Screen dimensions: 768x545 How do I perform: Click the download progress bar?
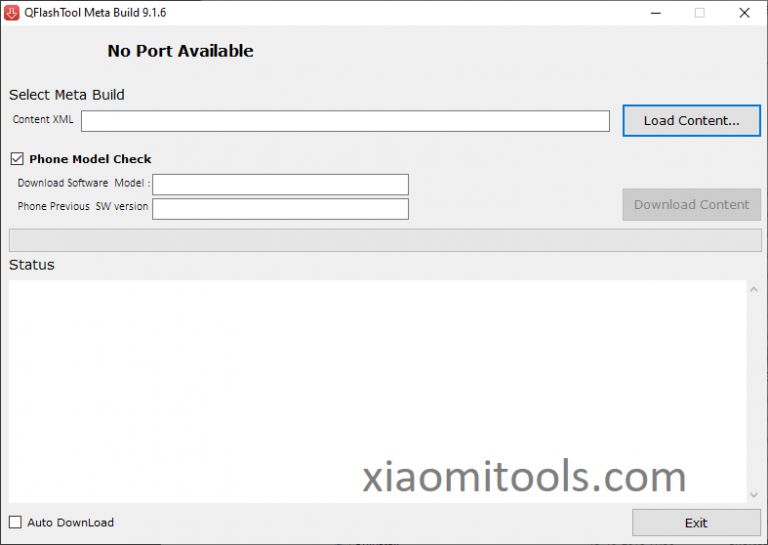384,240
